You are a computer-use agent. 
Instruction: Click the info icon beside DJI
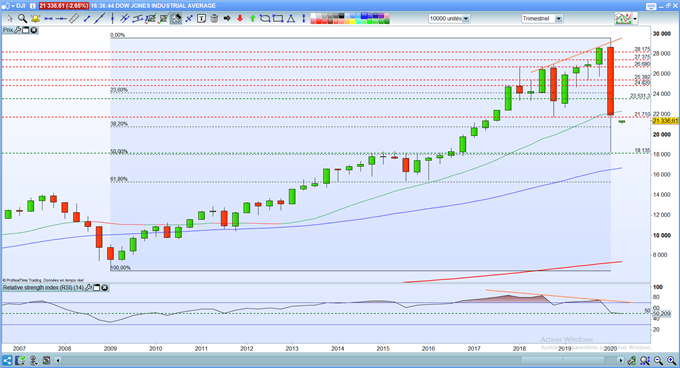coord(33,6)
